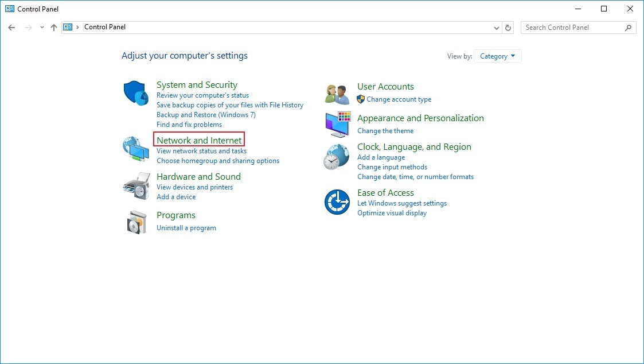Open Uninstall a program link
The height and width of the screenshot is (364, 644).
coord(186,228)
